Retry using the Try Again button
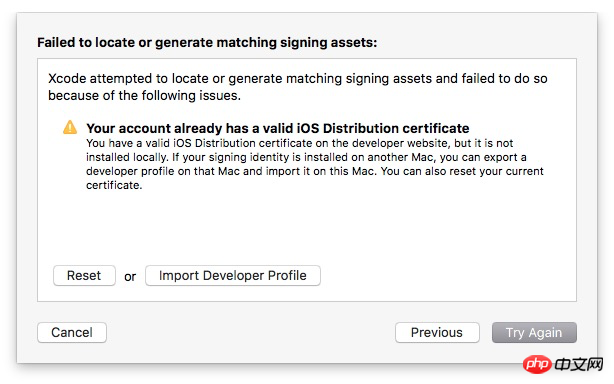The width and height of the screenshot is (614, 384). click(x=534, y=333)
